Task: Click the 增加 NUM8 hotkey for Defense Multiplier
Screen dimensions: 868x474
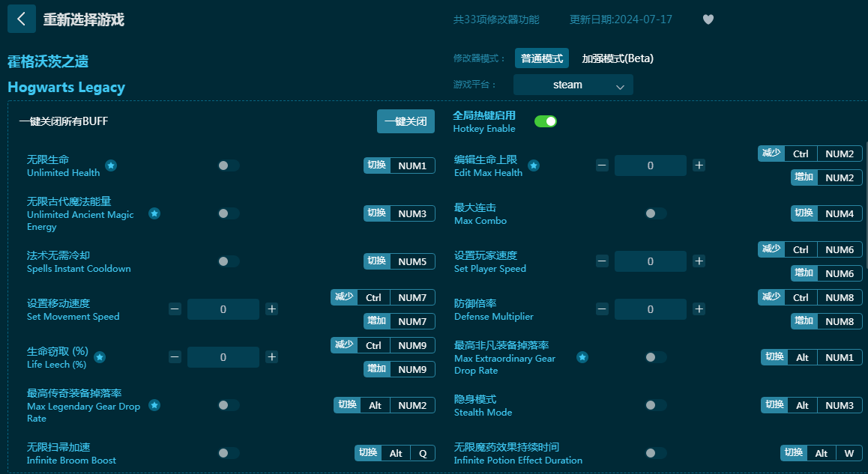Action: pyautogui.click(x=827, y=321)
